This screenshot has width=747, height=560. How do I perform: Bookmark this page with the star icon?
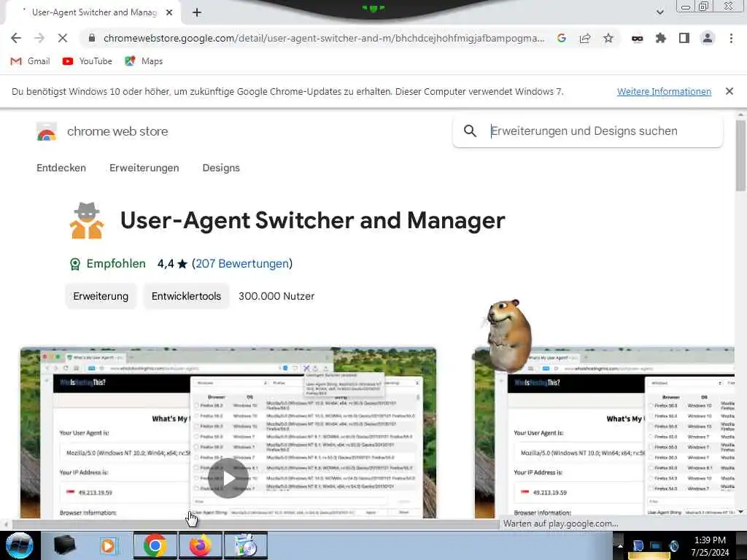[x=608, y=38]
